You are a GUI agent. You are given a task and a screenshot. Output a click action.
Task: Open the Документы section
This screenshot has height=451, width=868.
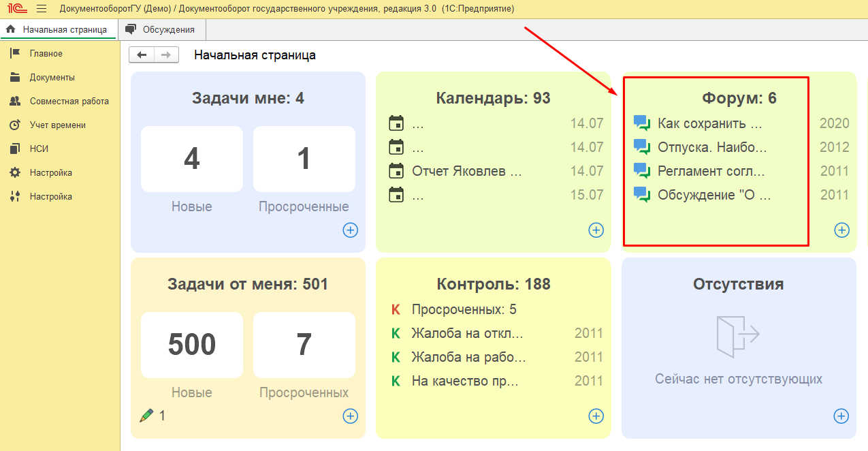pos(52,78)
